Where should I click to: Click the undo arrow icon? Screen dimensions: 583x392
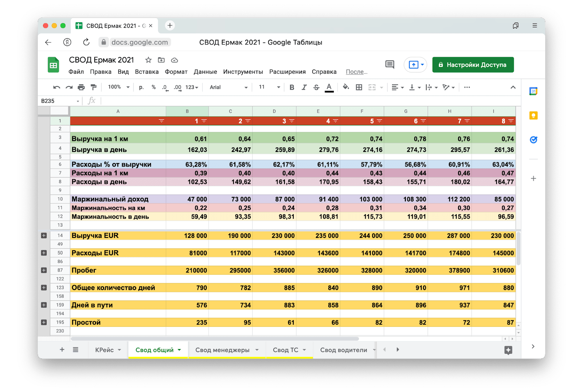coord(56,87)
